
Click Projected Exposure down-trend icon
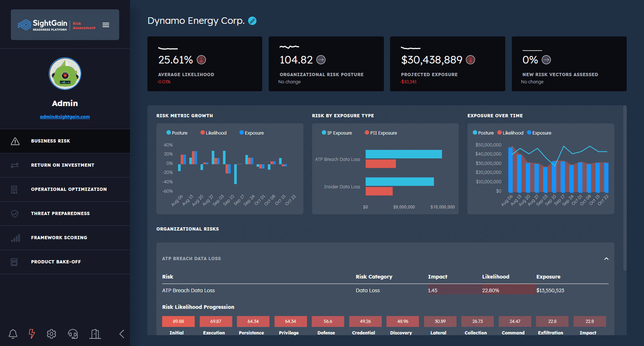[470, 60]
